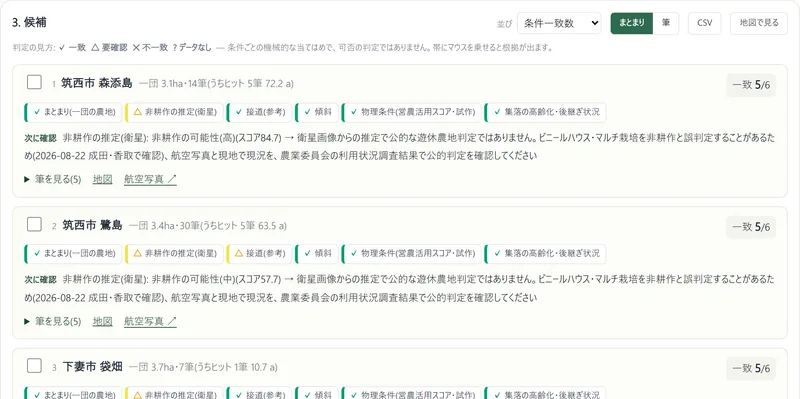Click 物理条件(営農活用スコア・試作) chip in 鷺島 card
Image resolution: width=800 pixels, height=399 pixels.
click(x=412, y=254)
